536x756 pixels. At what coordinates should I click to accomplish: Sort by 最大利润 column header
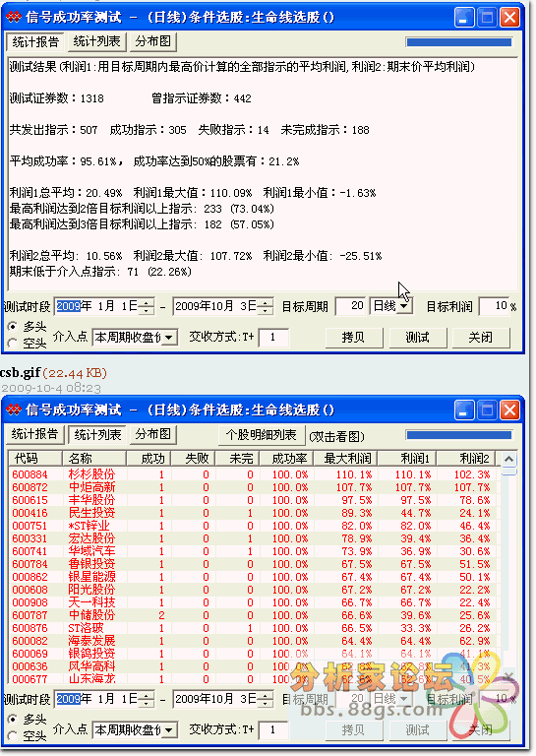point(345,458)
